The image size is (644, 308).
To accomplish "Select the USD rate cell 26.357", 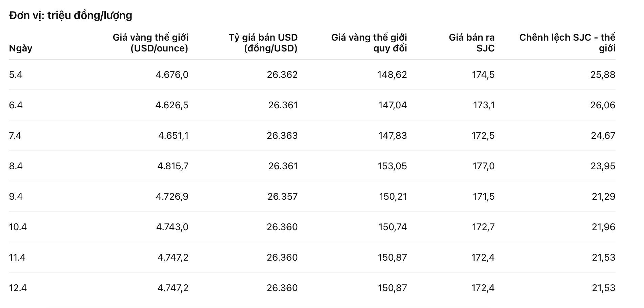I will pyautogui.click(x=282, y=196).
